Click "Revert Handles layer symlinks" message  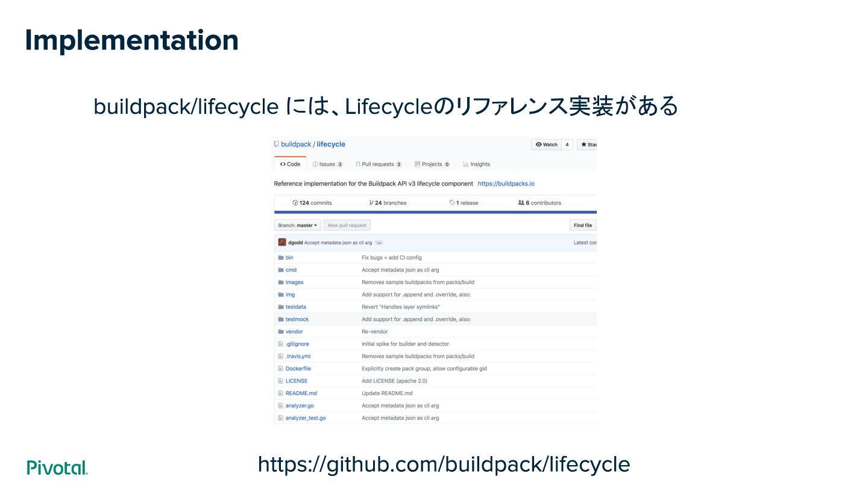pos(401,307)
